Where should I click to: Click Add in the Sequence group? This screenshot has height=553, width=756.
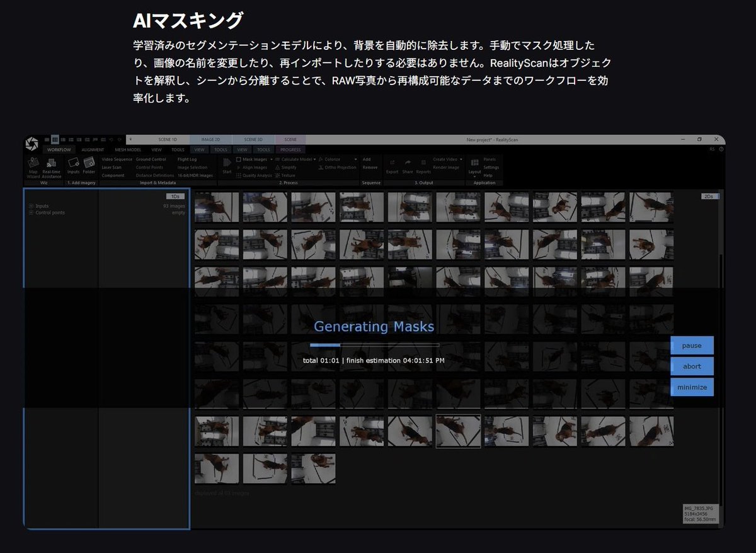pyautogui.click(x=367, y=160)
